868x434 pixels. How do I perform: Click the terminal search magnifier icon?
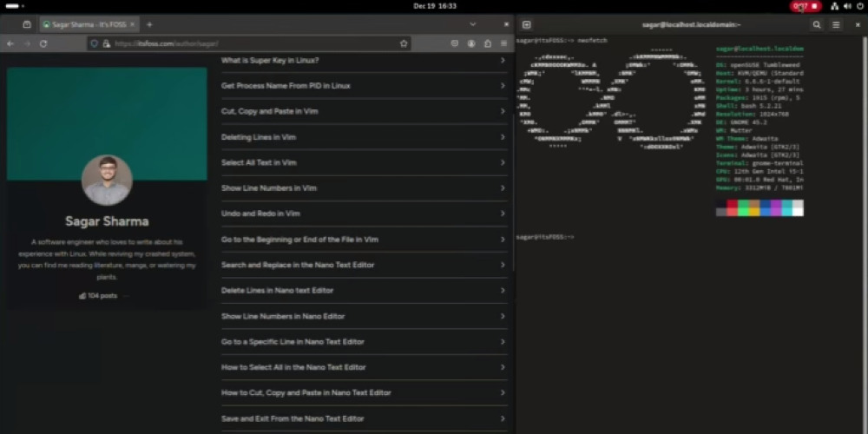coord(817,25)
